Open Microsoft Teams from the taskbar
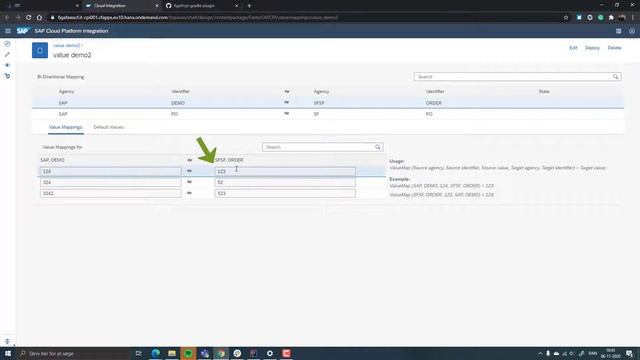The image size is (640, 360). coord(204,353)
